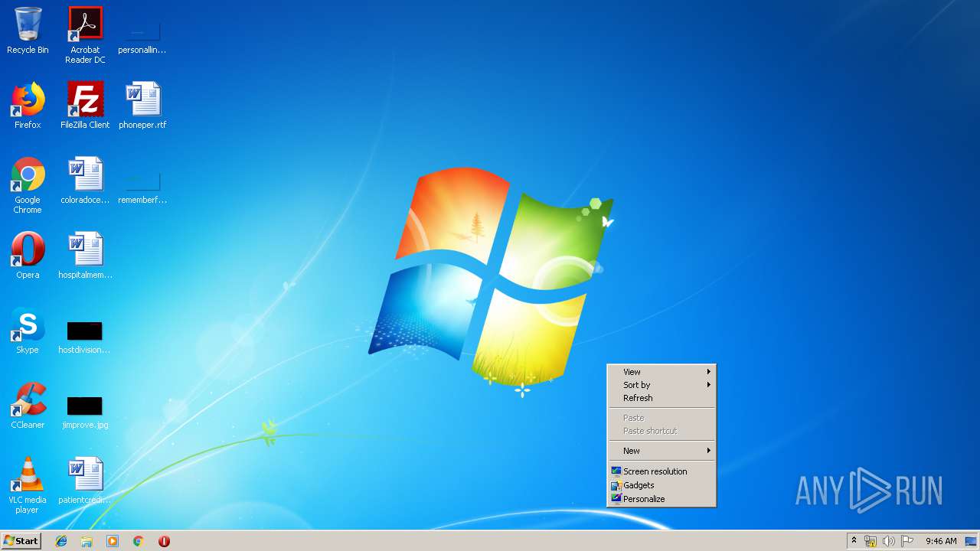
Task: Select the hostdivision... image file
Action: coord(85,337)
